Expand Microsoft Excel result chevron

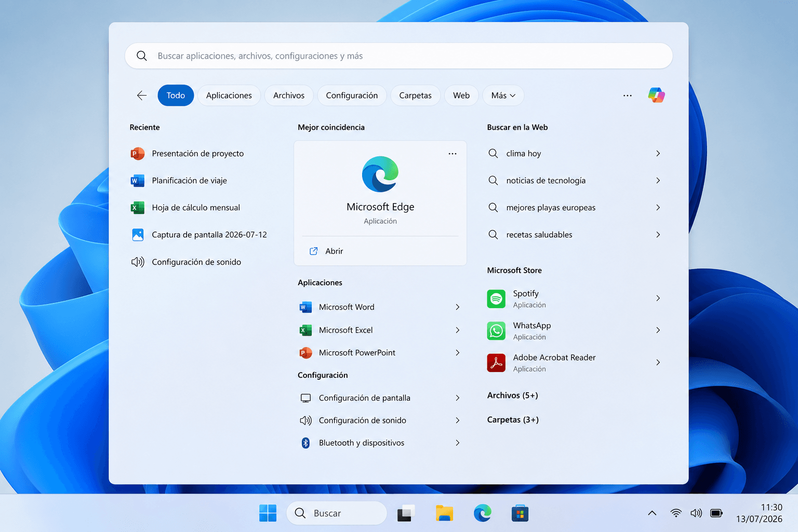point(457,330)
